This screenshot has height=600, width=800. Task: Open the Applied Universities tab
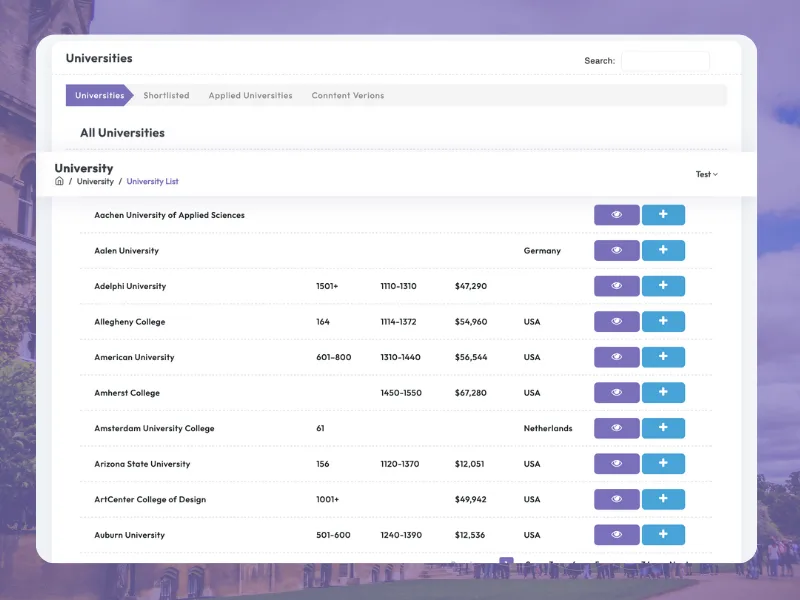coord(250,96)
